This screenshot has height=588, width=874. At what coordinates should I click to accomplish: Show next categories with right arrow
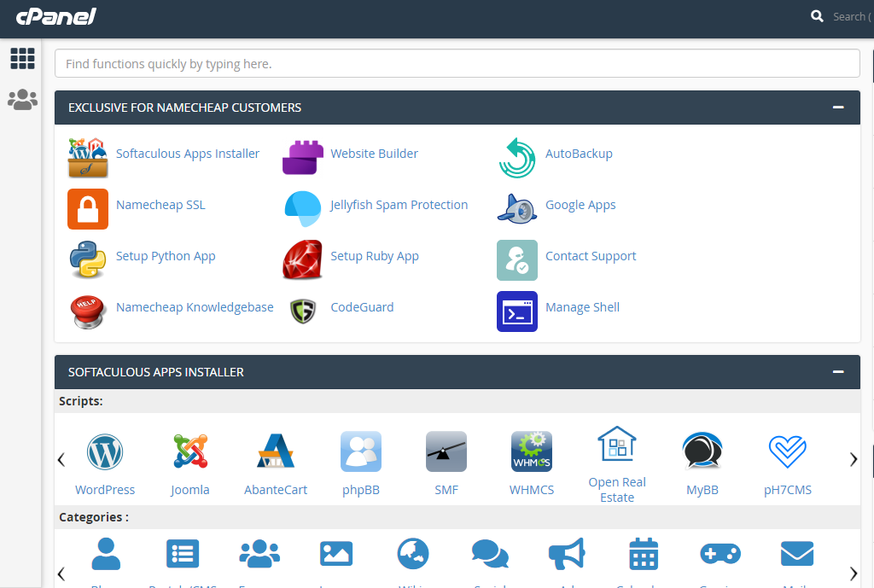853,573
